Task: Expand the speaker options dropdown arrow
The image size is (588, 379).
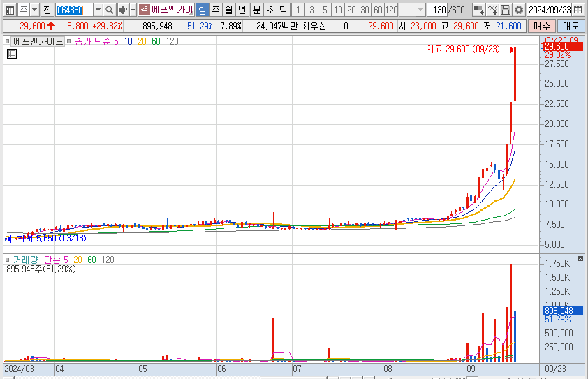Action: pos(133,10)
